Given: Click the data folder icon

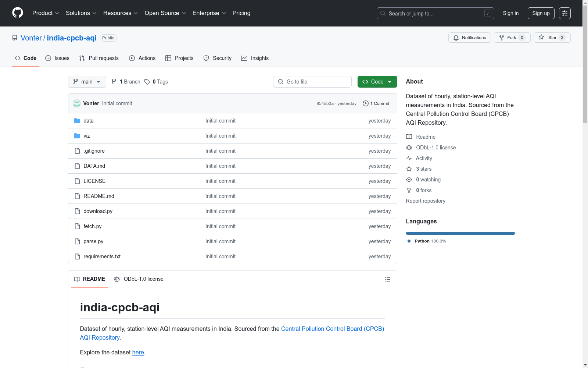Looking at the screenshot, I should 77,121.
